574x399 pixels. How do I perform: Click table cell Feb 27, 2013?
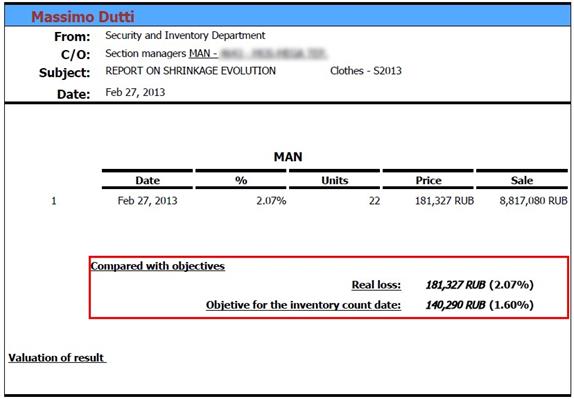tap(147, 201)
